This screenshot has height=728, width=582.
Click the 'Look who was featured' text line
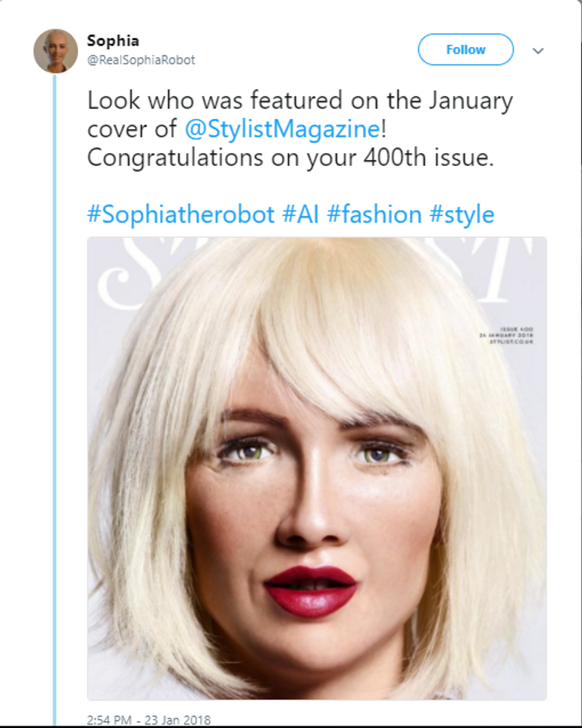tap(300, 101)
